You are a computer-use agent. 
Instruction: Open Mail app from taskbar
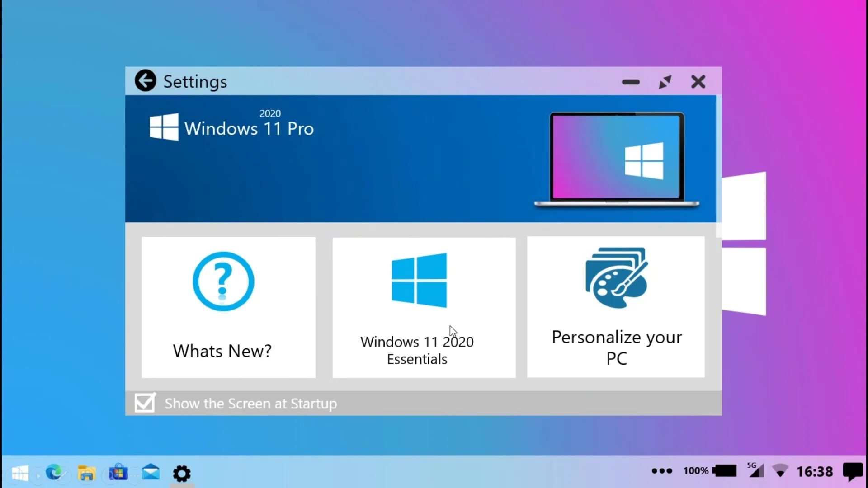tap(151, 472)
